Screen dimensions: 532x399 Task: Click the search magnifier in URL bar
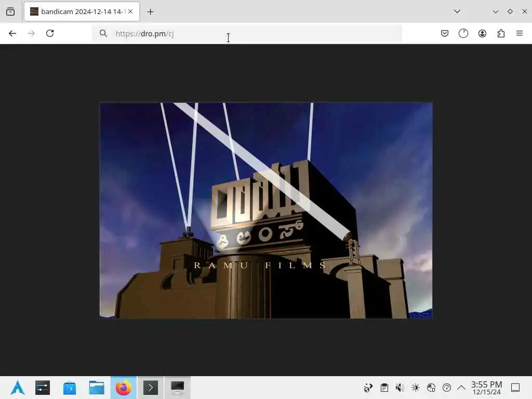103,33
